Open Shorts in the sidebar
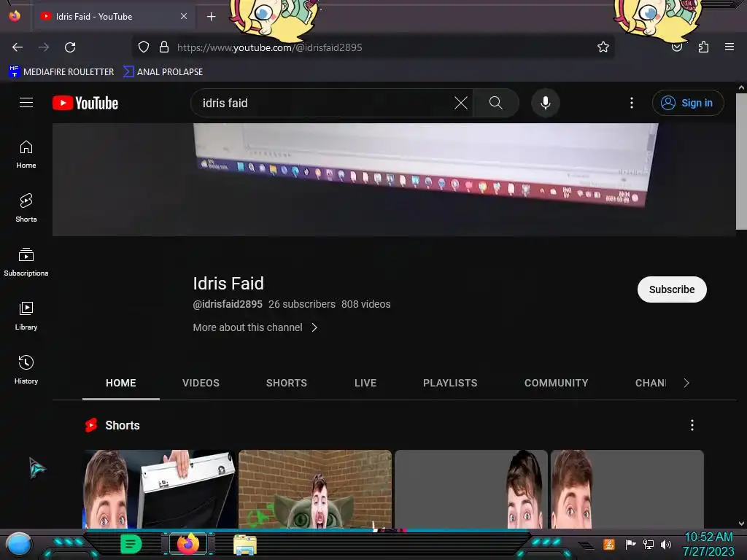 (26, 208)
